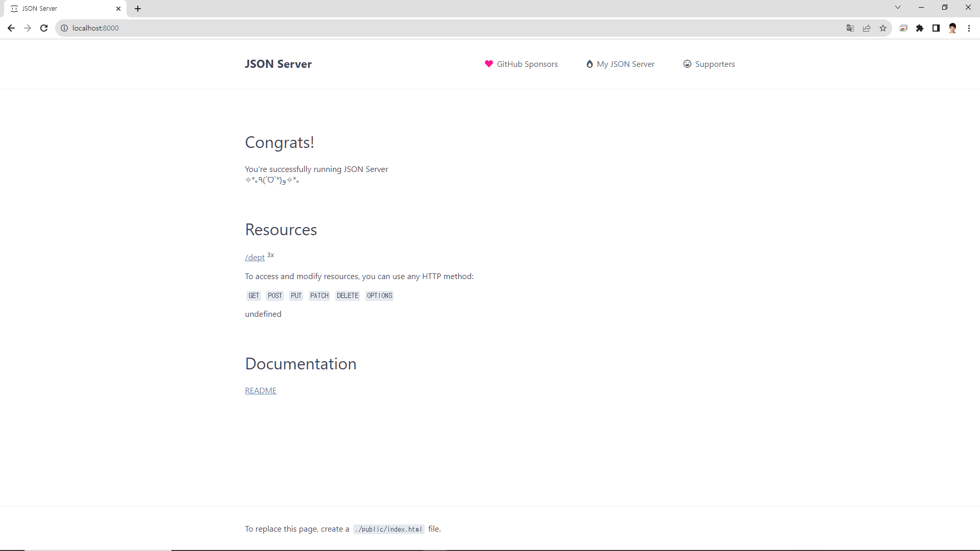980x551 pixels.
Task: Bookmark the page with the star icon
Action: 883,28
